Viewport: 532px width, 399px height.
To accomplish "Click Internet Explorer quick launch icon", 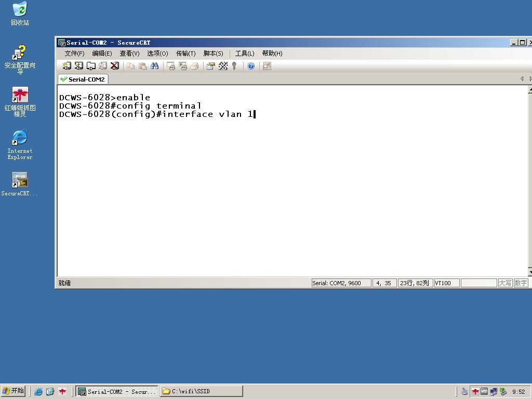I will (x=38, y=392).
